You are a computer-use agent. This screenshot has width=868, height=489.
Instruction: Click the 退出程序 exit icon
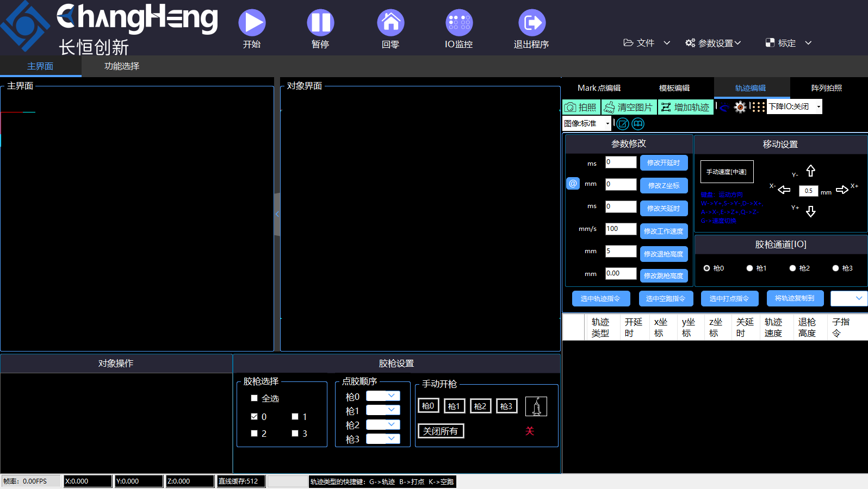531,23
